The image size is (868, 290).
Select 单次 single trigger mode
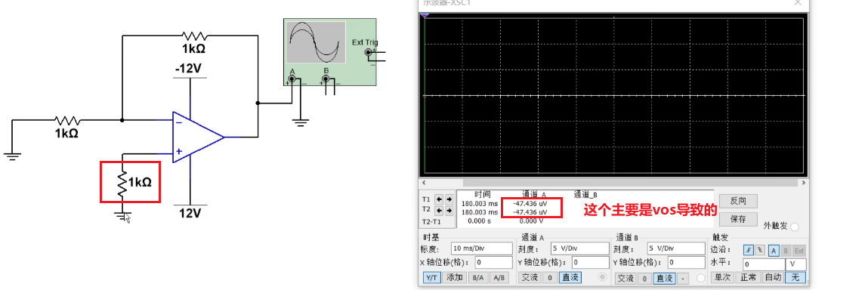pyautogui.click(x=722, y=277)
